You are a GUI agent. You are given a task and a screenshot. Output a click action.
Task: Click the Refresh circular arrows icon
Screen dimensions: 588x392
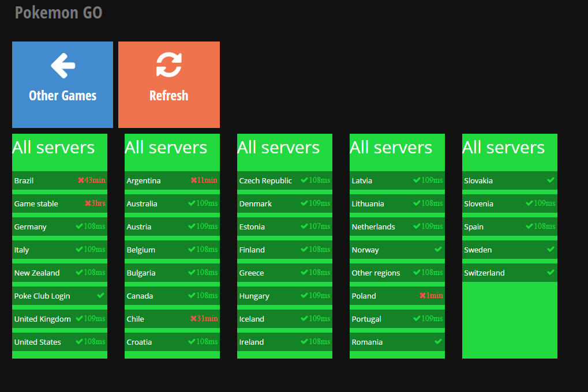pos(168,65)
